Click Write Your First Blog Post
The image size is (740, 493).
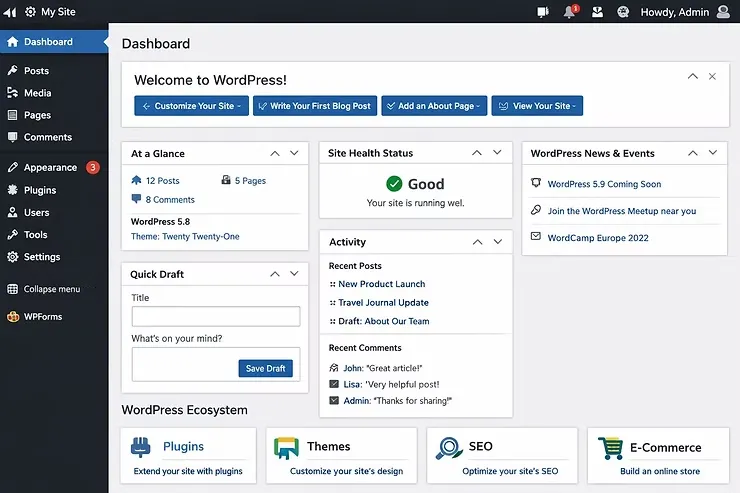(315, 106)
